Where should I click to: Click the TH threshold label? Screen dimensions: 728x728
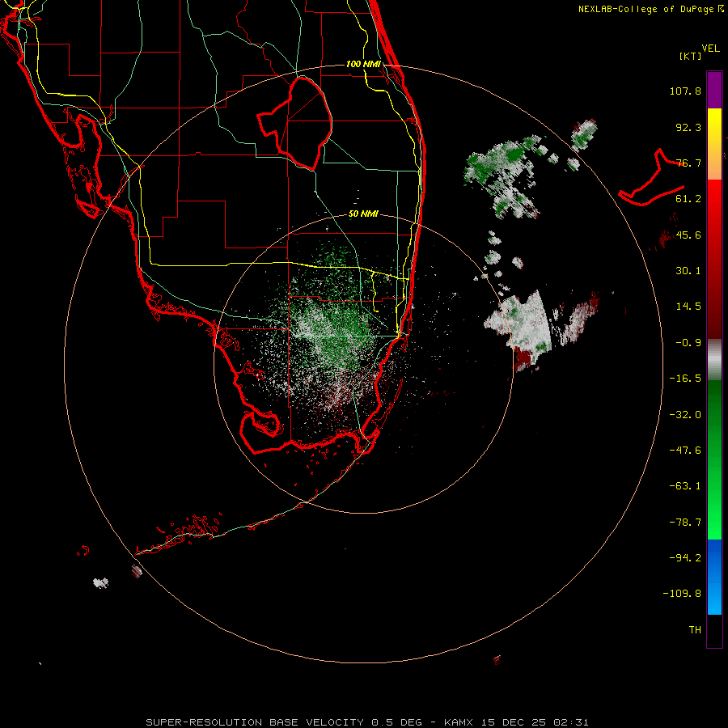point(695,630)
